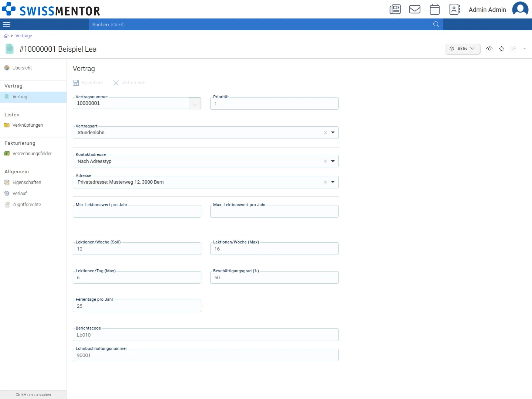This screenshot has height=399, width=532.
Task: Clear the Kontaktadresse selection
Action: coord(325,161)
